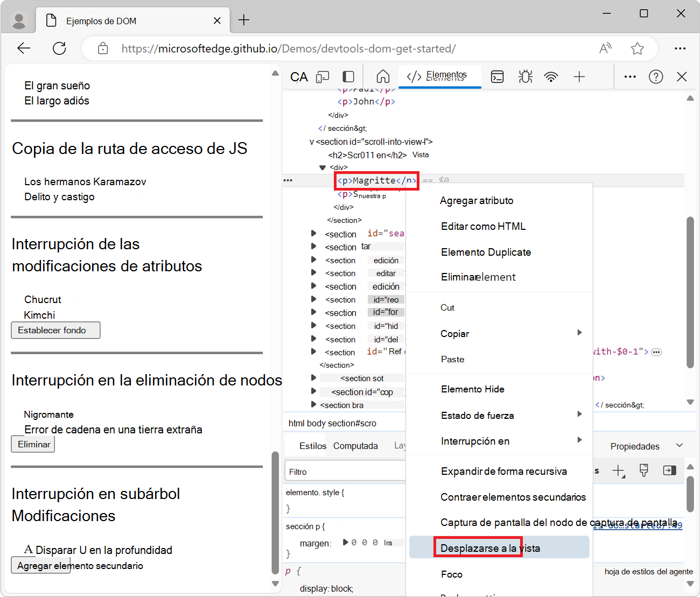
Task: Expand the section bra node
Action: [x=313, y=404]
